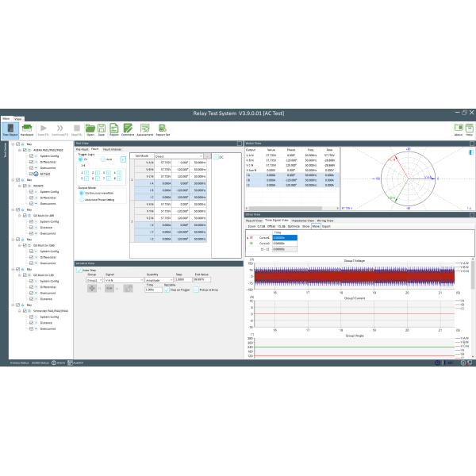Select Continuous transition output mode

(x=81, y=192)
